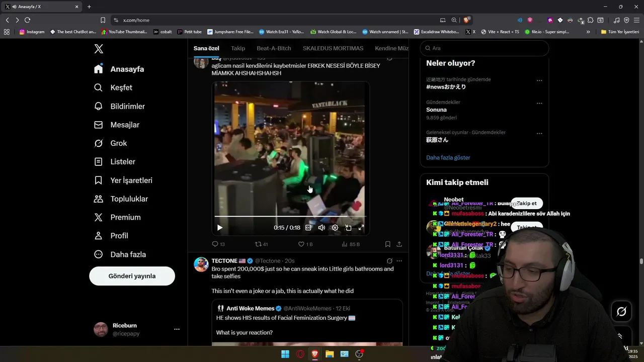644x362 pixels.
Task: Switch to SKALEDUS MORTIMAS tab
Action: [333, 48]
